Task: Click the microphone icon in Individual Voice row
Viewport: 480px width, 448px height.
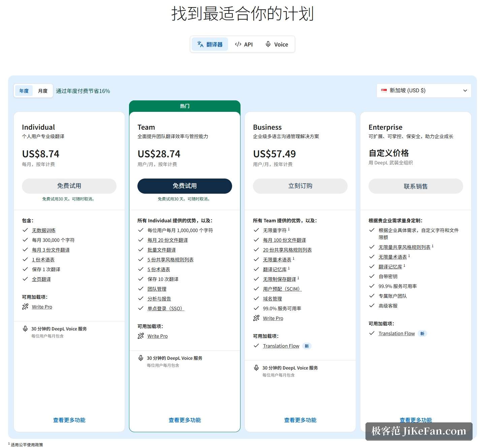Action: click(x=25, y=329)
